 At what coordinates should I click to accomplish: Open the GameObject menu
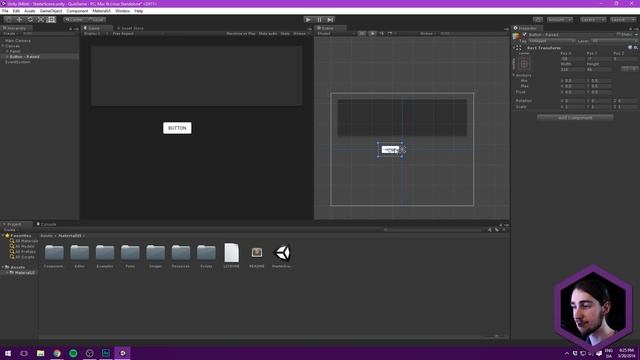[51, 11]
